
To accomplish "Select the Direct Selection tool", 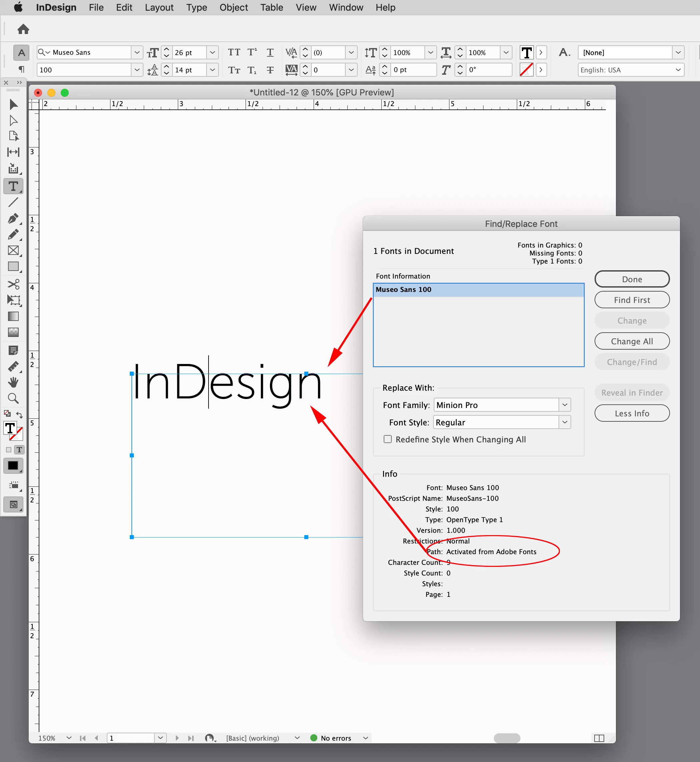I will coord(13,120).
